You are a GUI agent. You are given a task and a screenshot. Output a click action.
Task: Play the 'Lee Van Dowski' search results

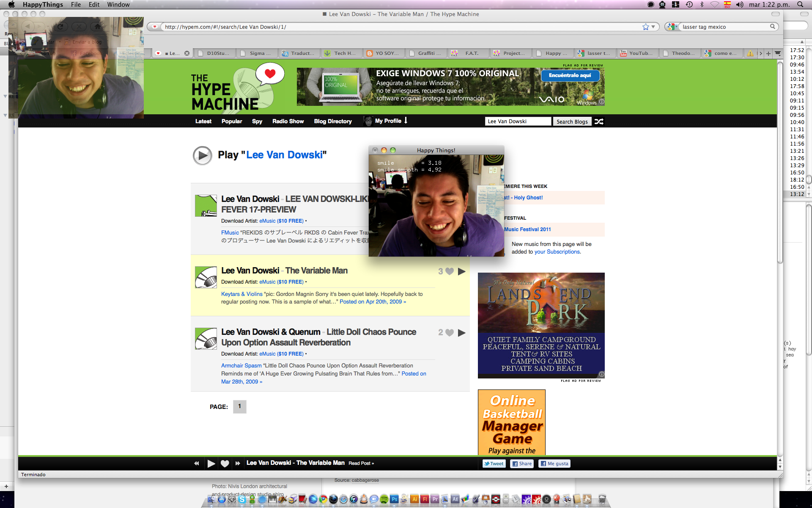(x=202, y=155)
